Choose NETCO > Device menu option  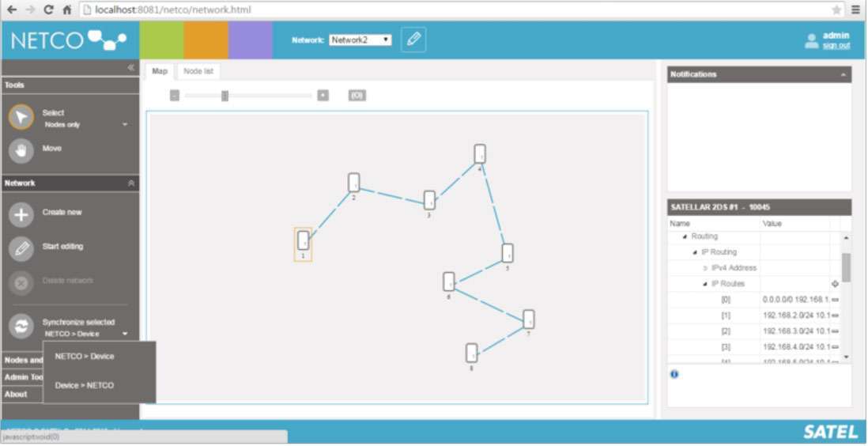click(85, 357)
